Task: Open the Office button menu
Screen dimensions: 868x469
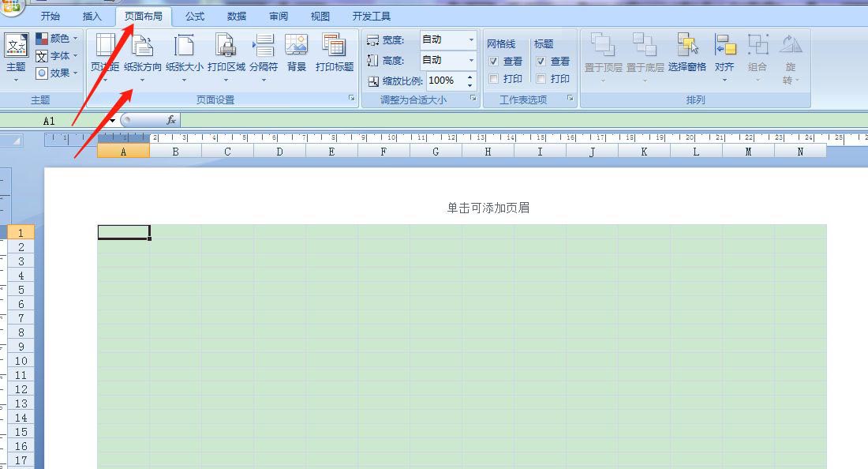Action: pyautogui.click(x=13, y=6)
